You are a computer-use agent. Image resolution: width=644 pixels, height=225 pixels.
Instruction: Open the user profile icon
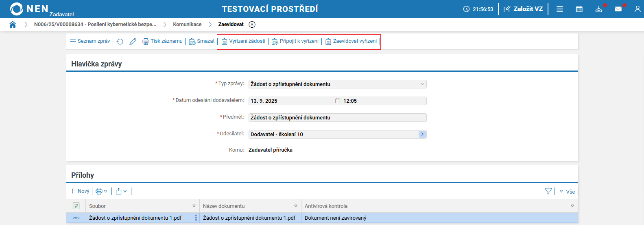coord(637,9)
